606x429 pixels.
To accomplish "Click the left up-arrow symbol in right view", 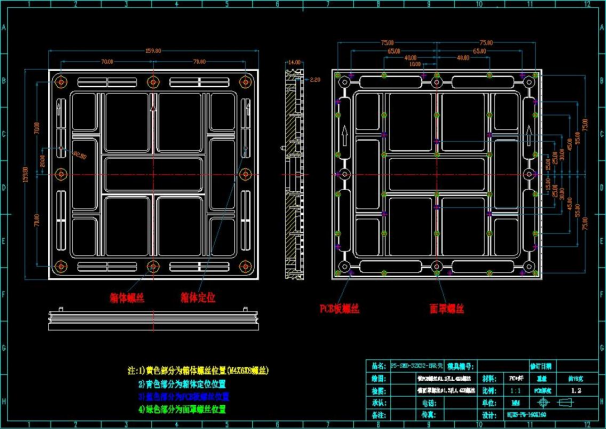I will point(344,133).
